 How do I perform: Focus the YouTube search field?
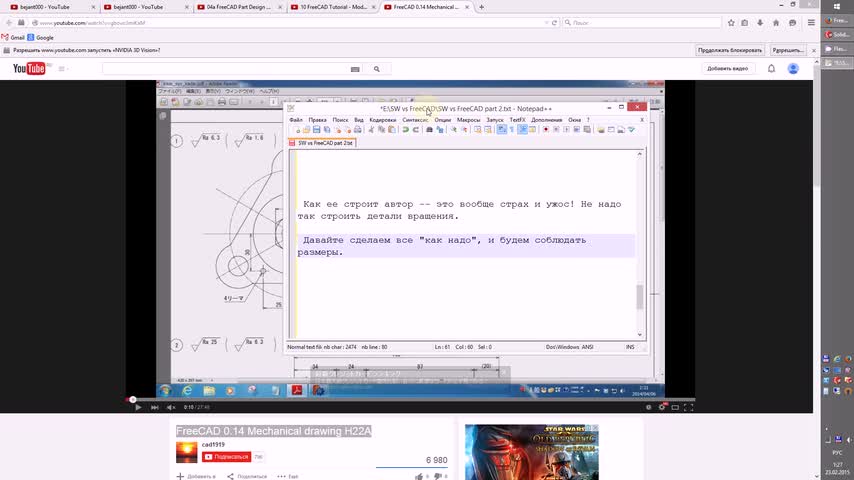tap(226, 69)
